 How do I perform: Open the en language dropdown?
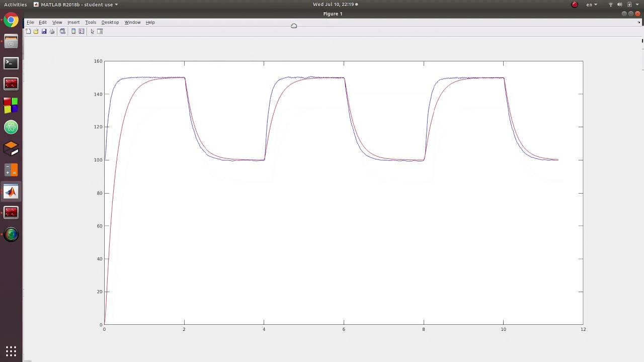pos(592,5)
